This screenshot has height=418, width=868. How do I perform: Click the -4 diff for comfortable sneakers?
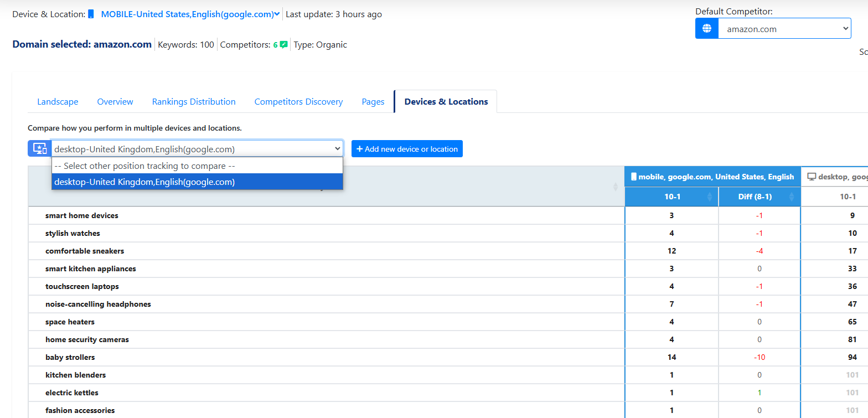759,251
